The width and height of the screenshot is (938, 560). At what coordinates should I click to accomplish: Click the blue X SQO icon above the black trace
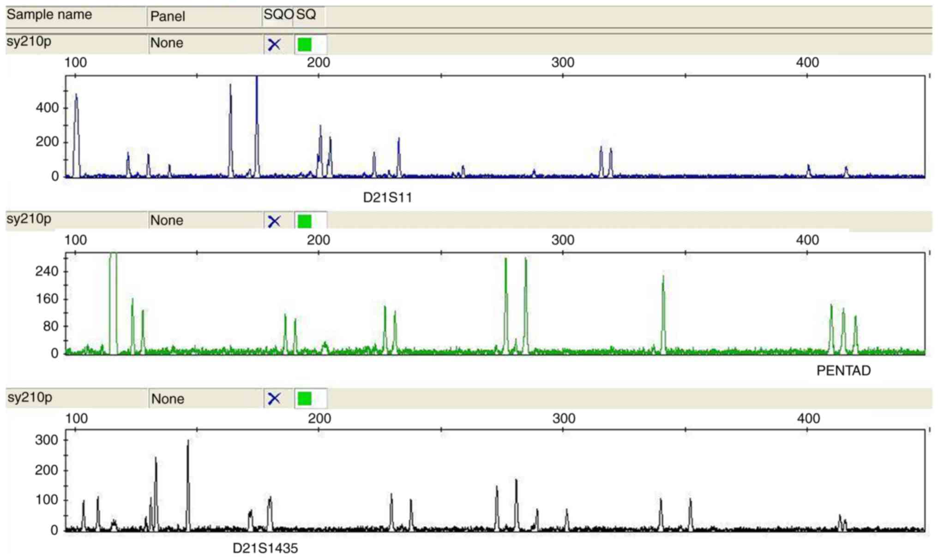coord(274,399)
